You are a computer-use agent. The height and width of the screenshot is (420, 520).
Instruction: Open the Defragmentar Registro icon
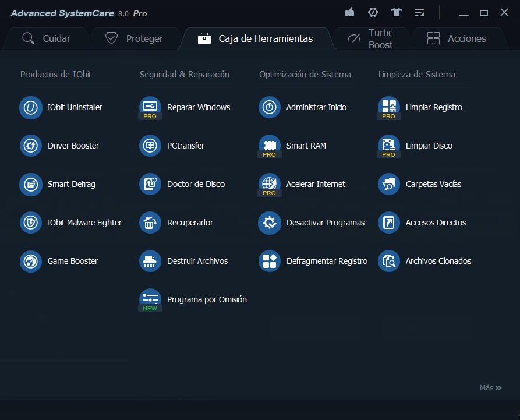(270, 262)
